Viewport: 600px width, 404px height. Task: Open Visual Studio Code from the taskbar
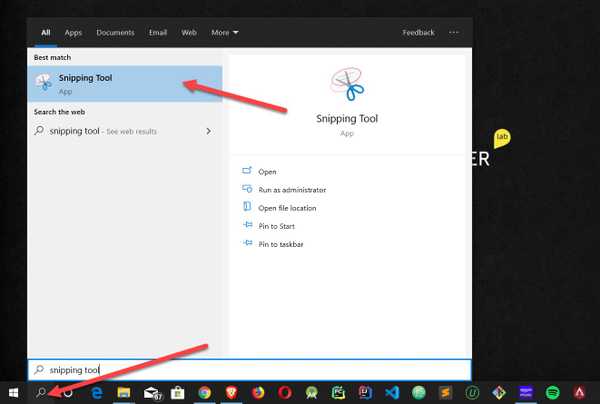pyautogui.click(x=392, y=393)
